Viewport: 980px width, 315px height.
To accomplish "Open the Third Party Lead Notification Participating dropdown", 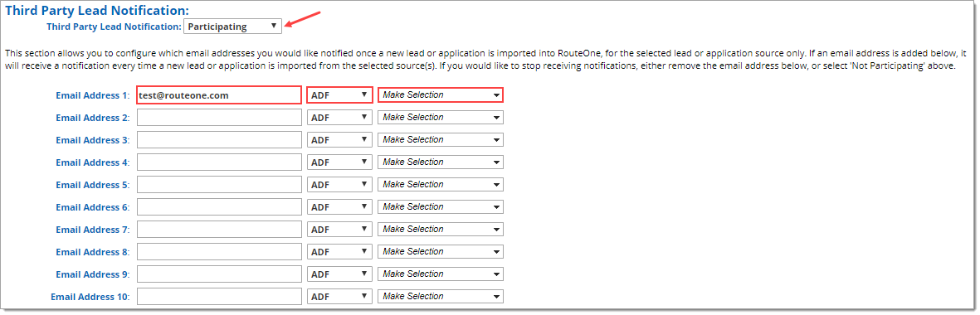I will point(232,27).
